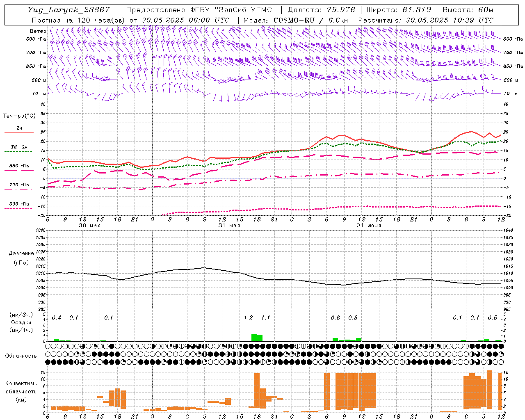Click the Давление pressure panel label
This screenshot has height=420, width=525.
point(21,253)
